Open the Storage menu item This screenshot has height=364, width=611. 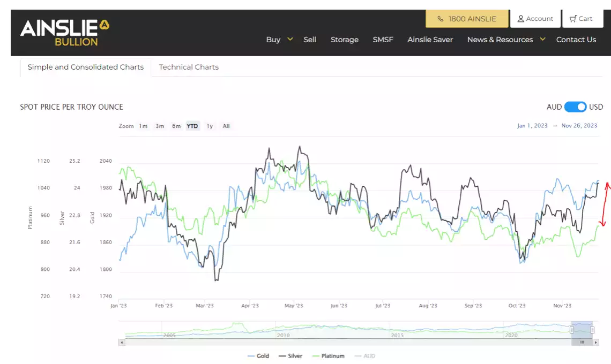click(345, 39)
